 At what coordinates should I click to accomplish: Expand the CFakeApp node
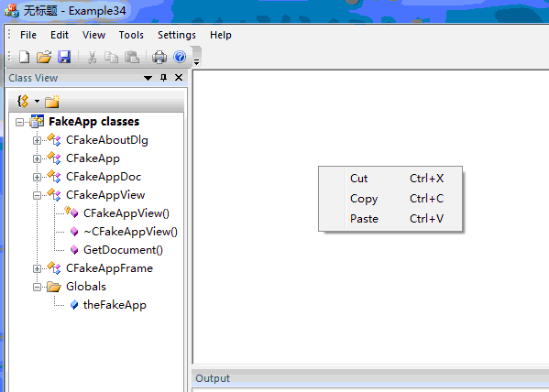(37, 158)
